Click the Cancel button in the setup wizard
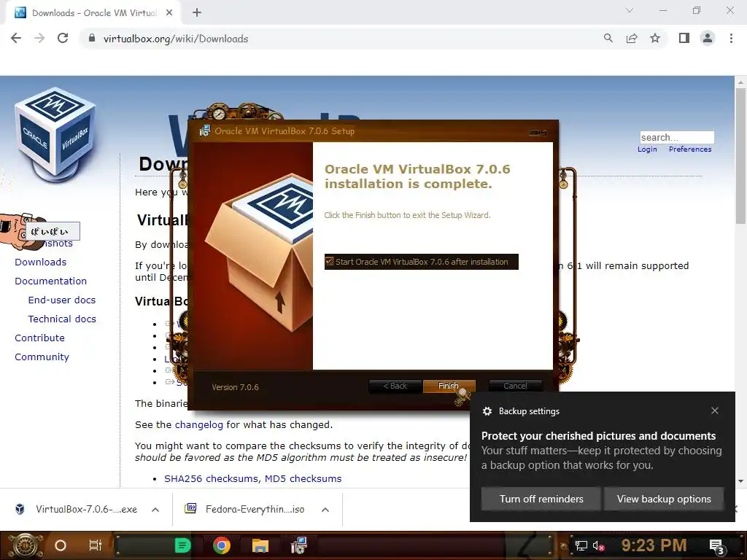Screen dimensions: 747x560 [x=515, y=386]
